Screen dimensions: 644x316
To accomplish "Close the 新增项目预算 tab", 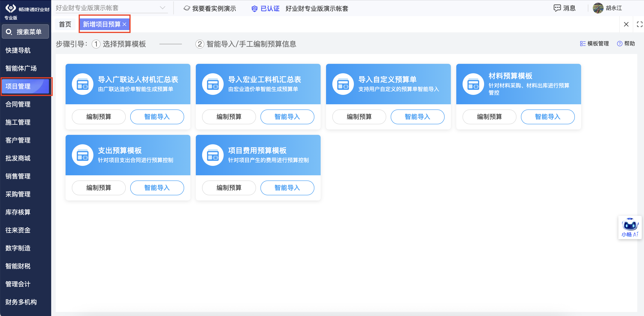I will coord(124,24).
